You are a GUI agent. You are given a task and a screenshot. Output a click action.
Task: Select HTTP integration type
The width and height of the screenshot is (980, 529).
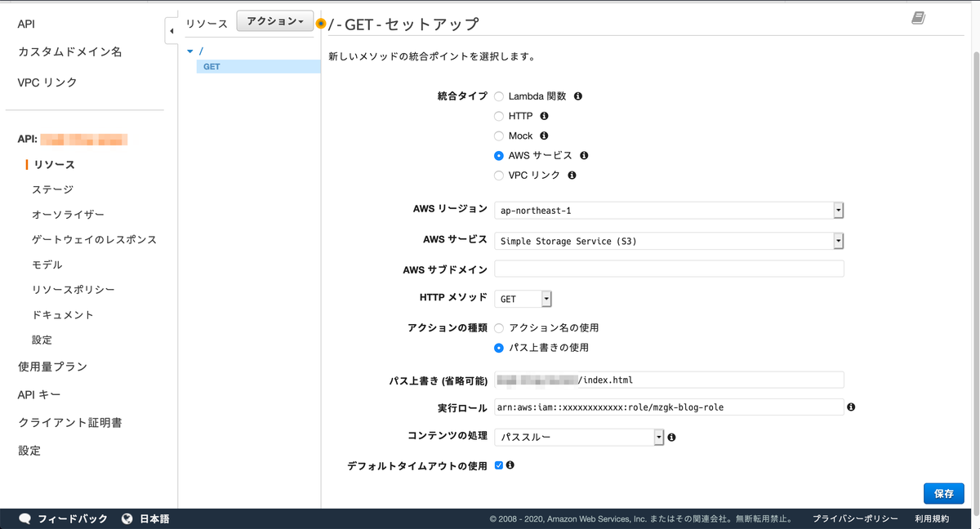pyautogui.click(x=499, y=116)
